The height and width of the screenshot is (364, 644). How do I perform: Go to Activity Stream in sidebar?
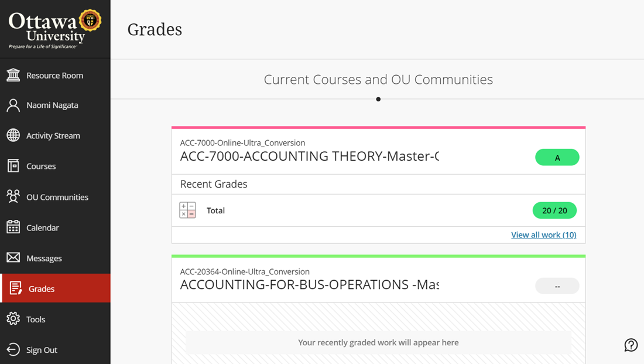coord(53,135)
